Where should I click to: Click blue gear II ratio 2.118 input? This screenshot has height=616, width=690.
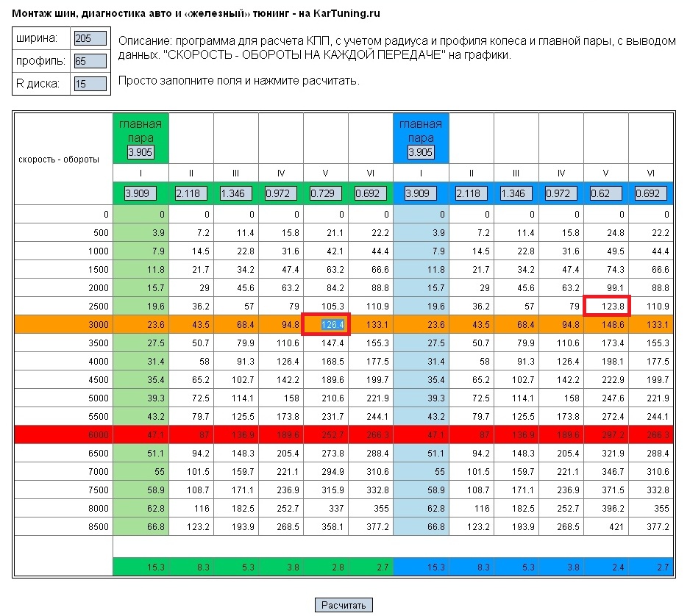pos(472,194)
